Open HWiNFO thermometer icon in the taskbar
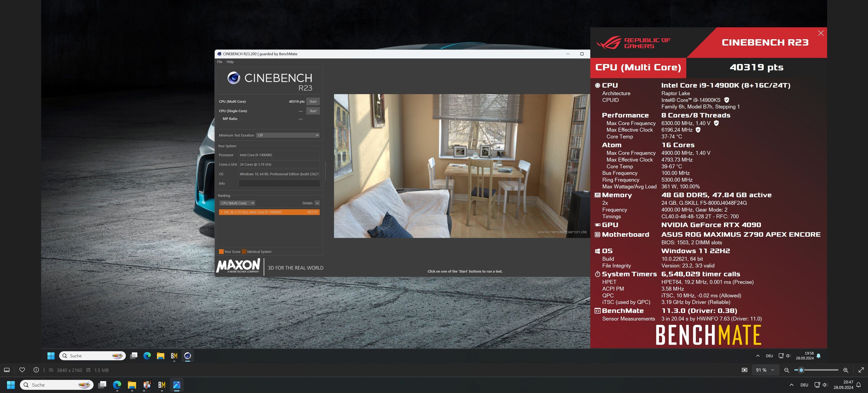The image size is (868, 393). pos(147,385)
